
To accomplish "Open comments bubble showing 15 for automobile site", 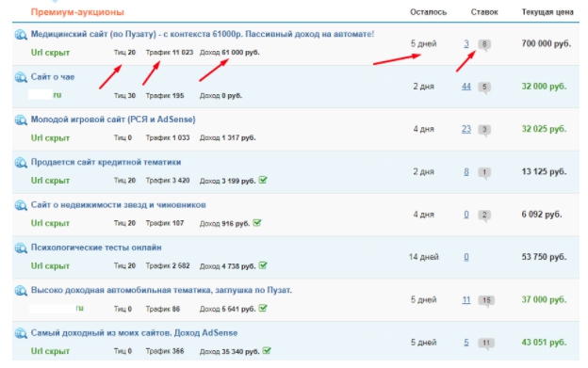I will pos(486,300).
